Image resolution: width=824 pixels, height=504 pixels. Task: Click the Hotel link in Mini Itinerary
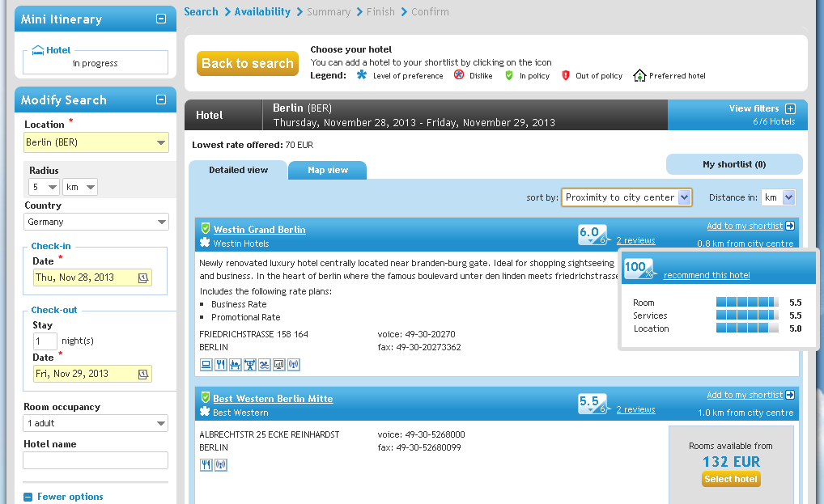tap(58, 50)
